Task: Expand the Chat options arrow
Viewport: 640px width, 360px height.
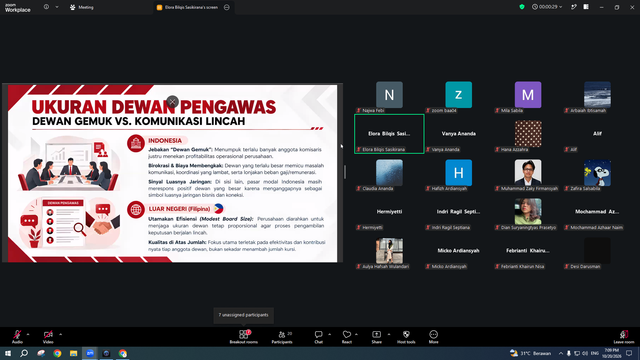Action: [x=329, y=334]
